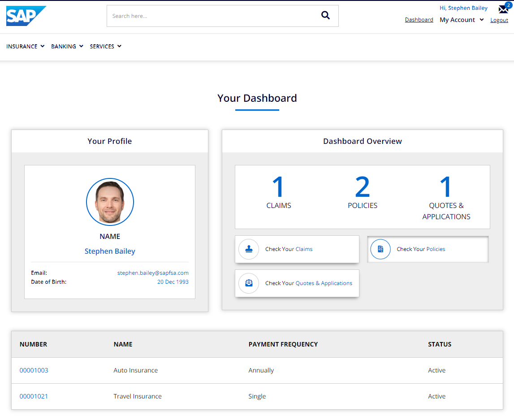The height and width of the screenshot is (420, 514).
Task: Click the Check Your Claims button
Action: click(x=297, y=249)
